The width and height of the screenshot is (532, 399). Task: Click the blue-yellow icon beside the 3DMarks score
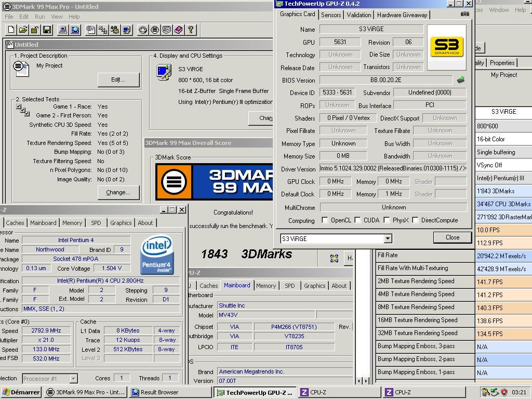pos(334,258)
